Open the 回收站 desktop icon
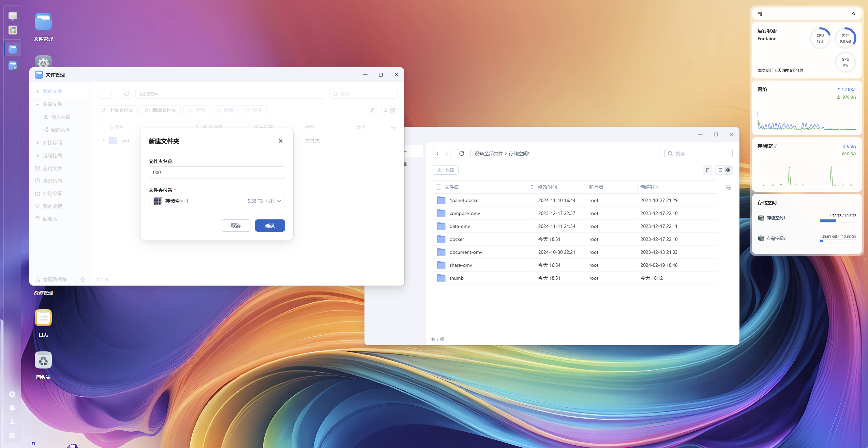The width and height of the screenshot is (868, 448). coord(43,360)
